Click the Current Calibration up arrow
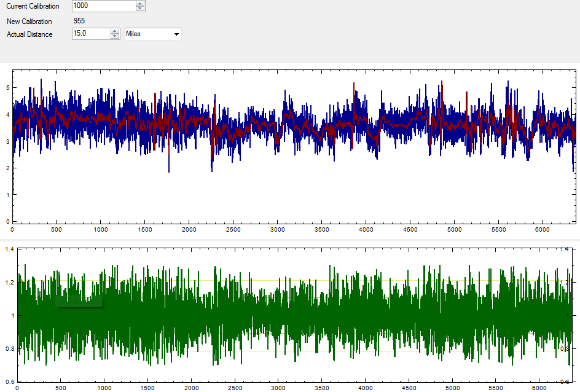The width and height of the screenshot is (580, 392). (x=140, y=4)
